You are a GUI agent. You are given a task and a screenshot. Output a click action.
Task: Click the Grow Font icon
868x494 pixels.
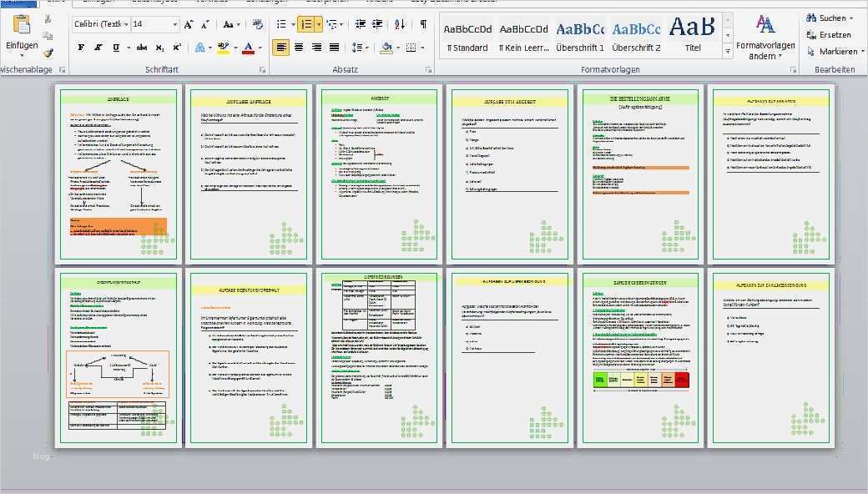coord(189,24)
